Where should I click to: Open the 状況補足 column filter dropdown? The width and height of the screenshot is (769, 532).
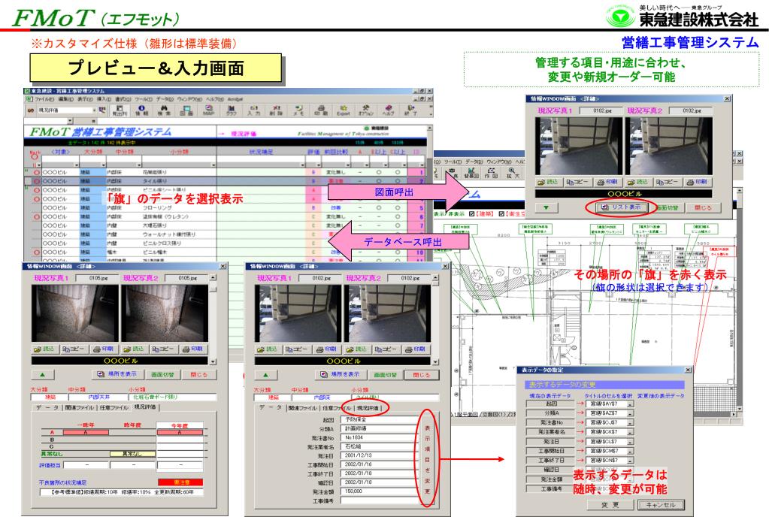coord(303,165)
